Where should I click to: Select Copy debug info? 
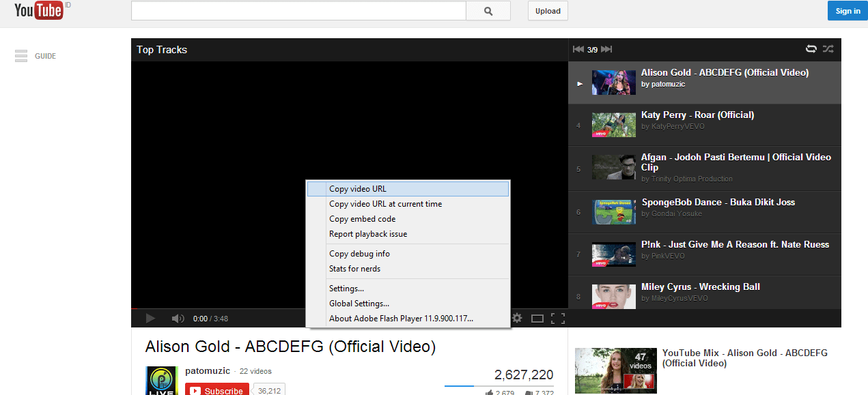pos(408,254)
